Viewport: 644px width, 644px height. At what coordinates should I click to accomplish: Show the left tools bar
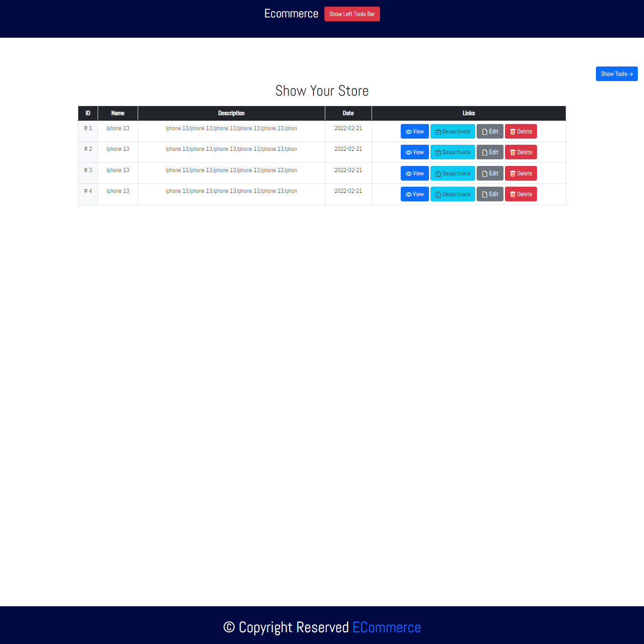(x=352, y=14)
